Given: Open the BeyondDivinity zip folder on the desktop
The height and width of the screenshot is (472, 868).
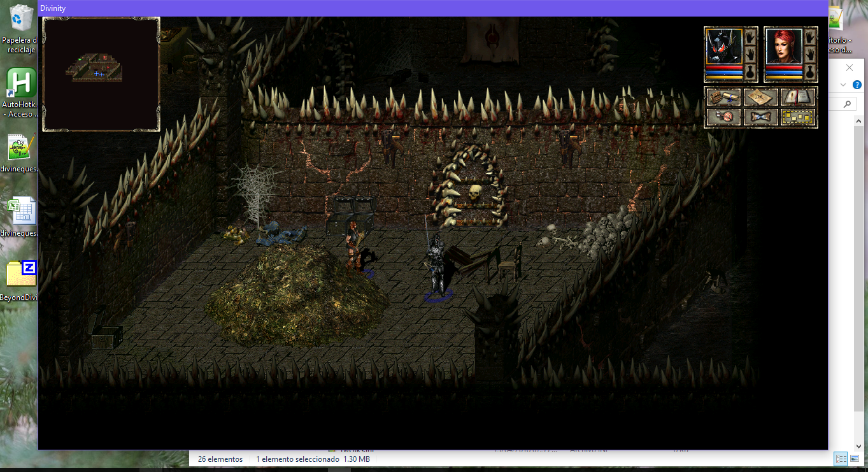Looking at the screenshot, I should [x=21, y=281].
